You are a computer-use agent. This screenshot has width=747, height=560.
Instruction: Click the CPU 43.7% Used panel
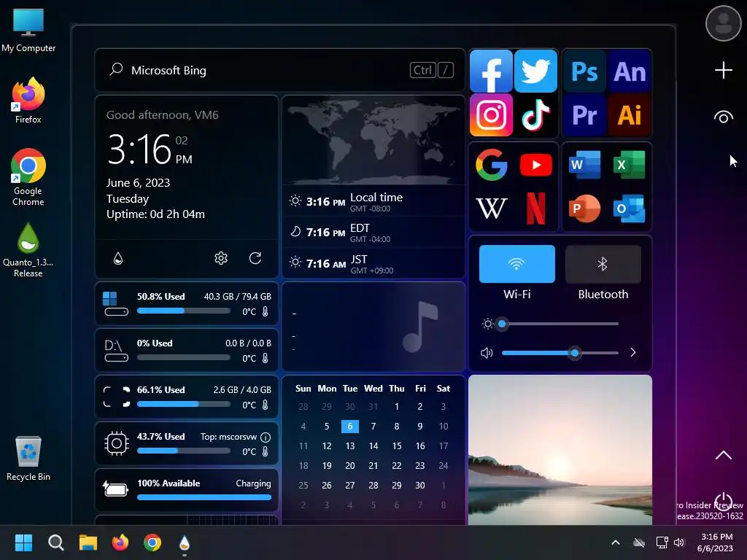[x=187, y=443]
